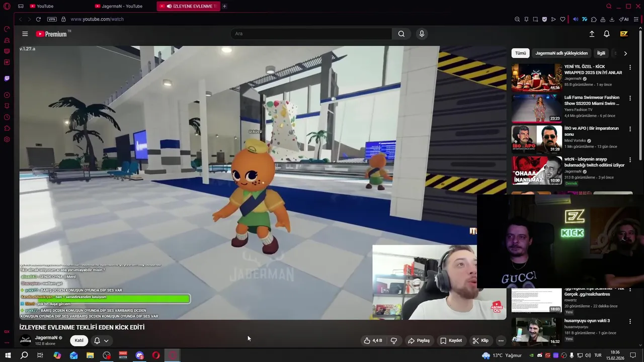Image resolution: width=644 pixels, height=362 pixels.
Task: Open options for Luli Fama video
Action: click(x=630, y=98)
